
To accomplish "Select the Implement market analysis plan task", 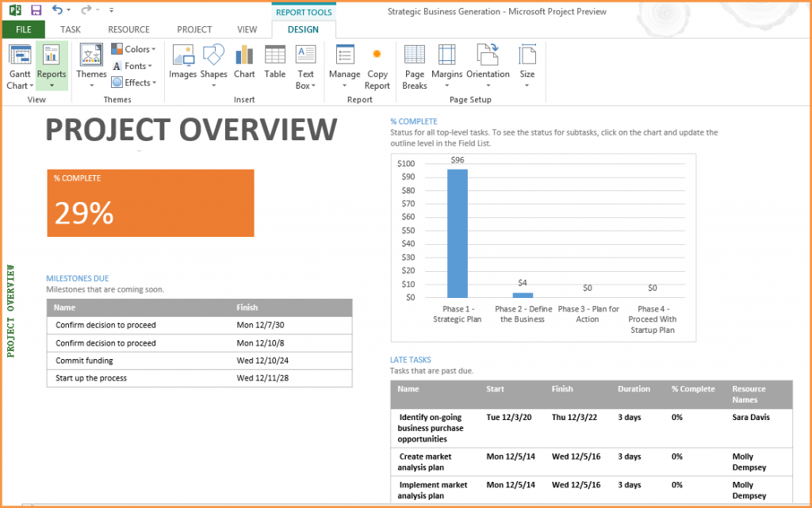I will (433, 490).
